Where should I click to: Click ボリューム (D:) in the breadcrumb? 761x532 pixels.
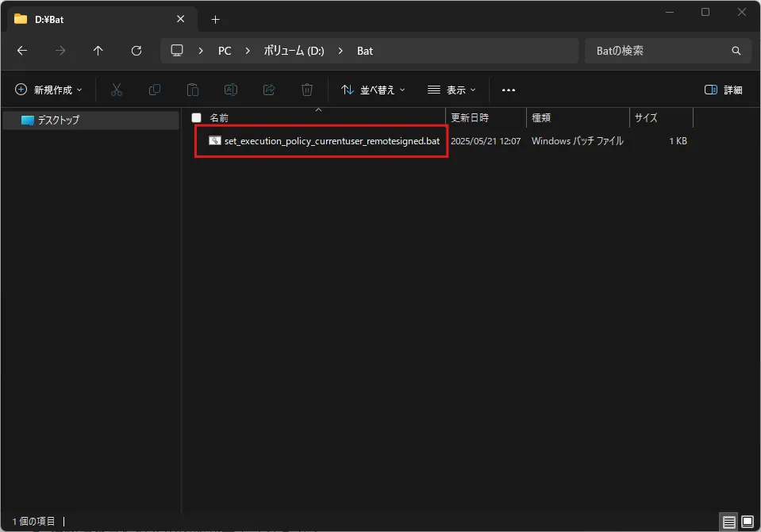[294, 51]
